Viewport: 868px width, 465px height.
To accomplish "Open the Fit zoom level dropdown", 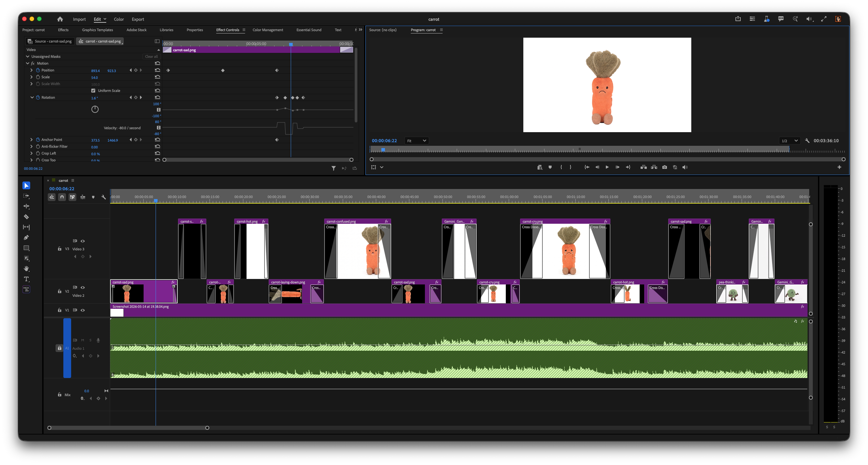I will 416,141.
